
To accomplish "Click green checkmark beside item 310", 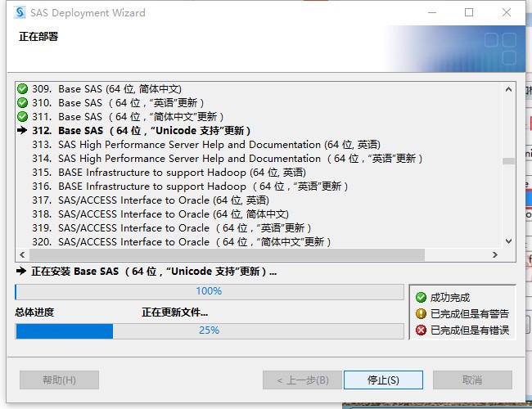I will [x=22, y=103].
